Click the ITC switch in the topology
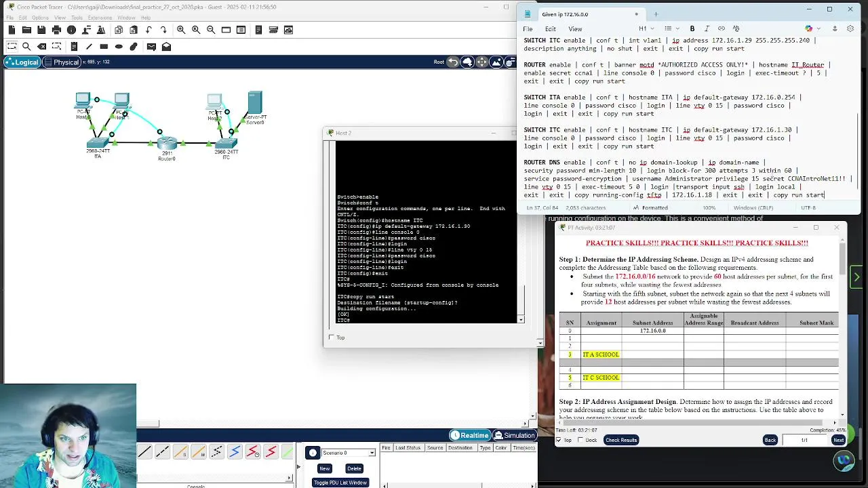Viewport: 868px width, 488px height. point(226,143)
